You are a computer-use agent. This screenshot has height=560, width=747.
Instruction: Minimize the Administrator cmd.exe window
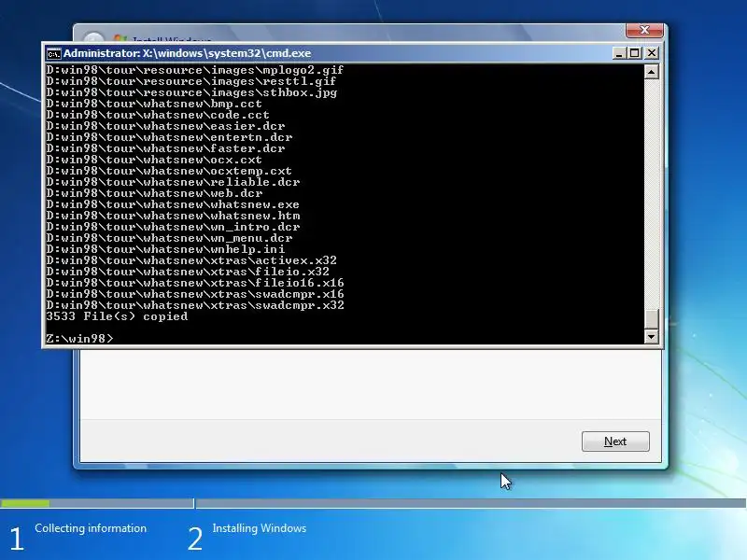click(618, 53)
